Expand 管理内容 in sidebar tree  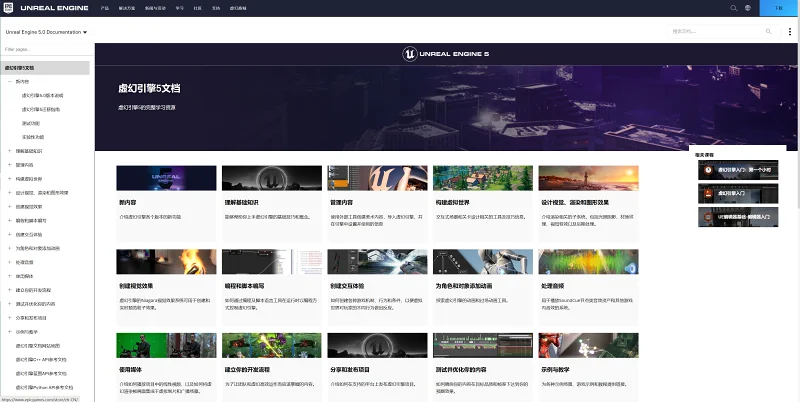point(10,165)
